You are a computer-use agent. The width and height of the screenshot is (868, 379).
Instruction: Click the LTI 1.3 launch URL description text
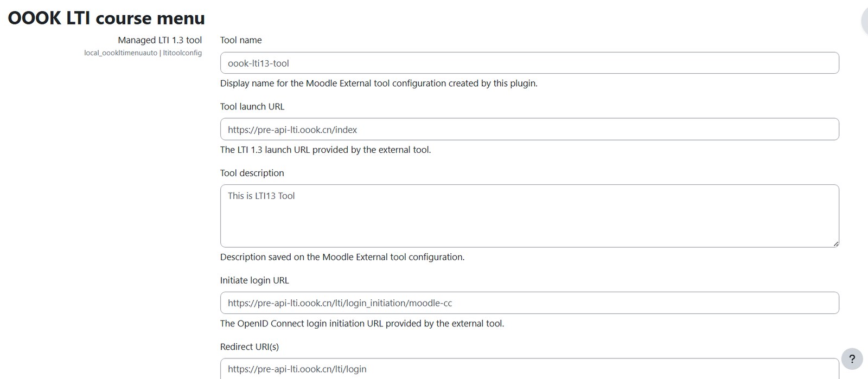(325, 150)
